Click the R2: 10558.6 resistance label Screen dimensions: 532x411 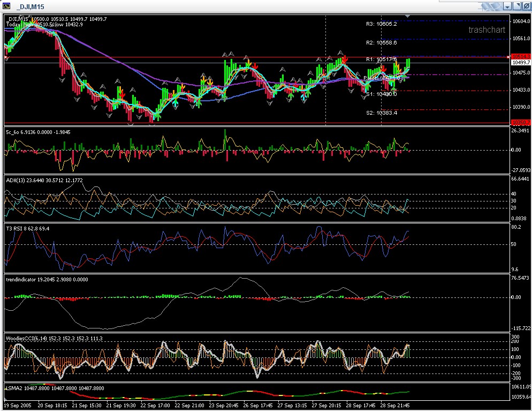coord(381,42)
